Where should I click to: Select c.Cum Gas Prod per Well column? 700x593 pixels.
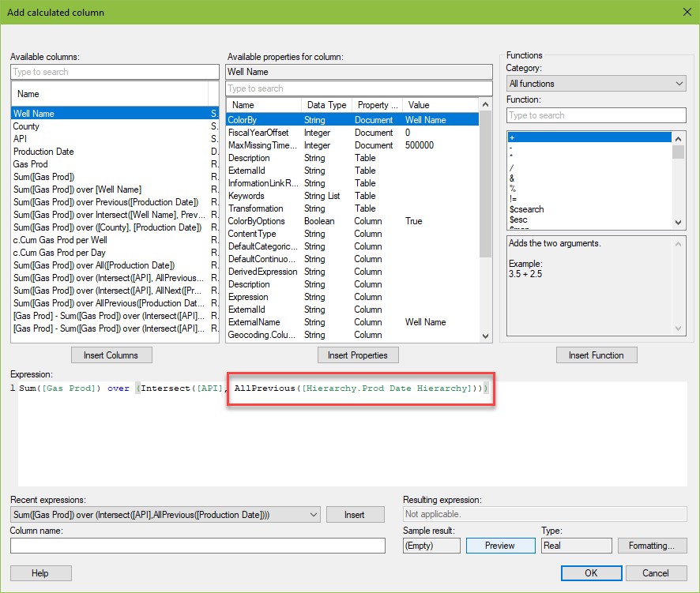coord(115,240)
